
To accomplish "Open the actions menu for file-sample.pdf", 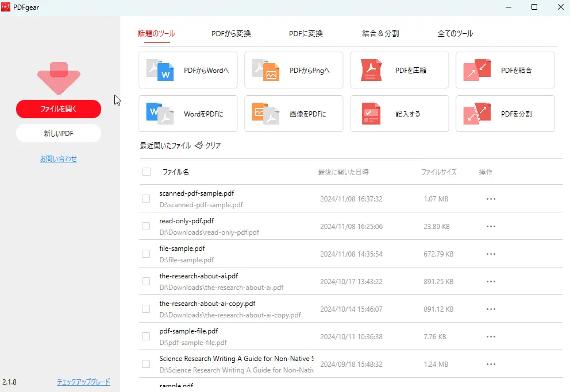I will [x=491, y=254].
